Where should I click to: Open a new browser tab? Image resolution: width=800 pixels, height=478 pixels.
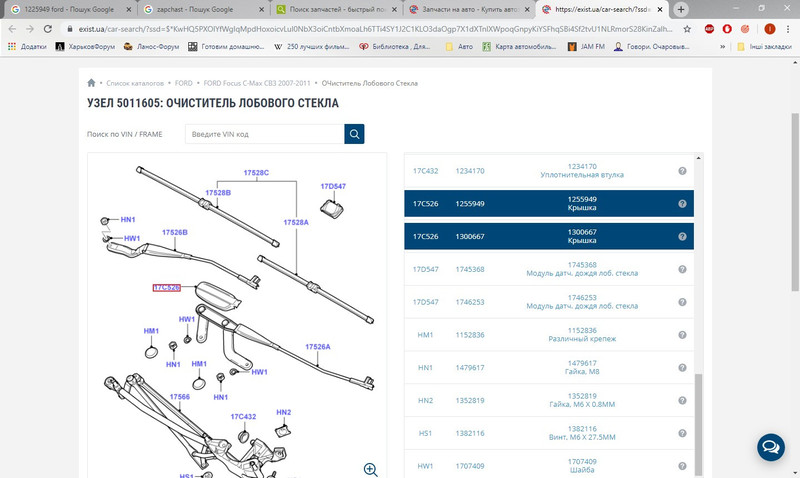(x=681, y=9)
